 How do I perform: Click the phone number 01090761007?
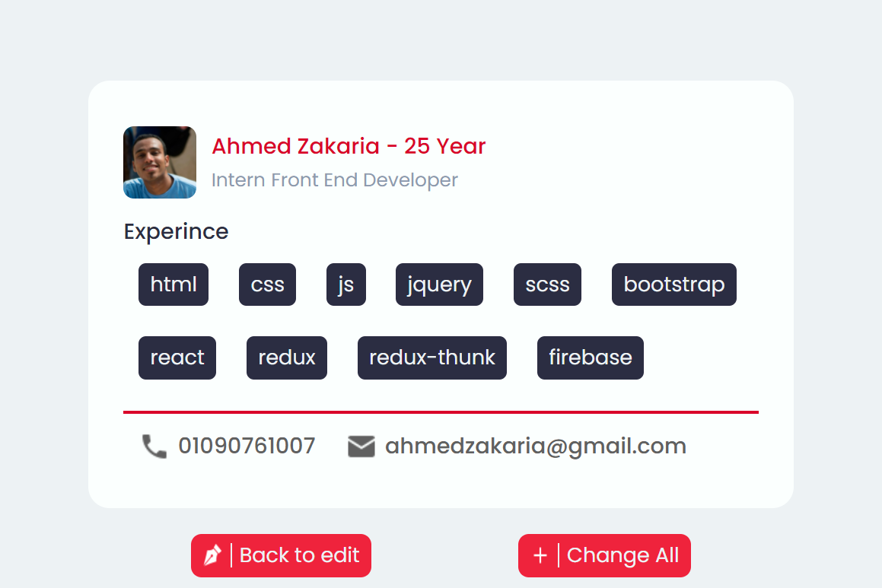(247, 446)
